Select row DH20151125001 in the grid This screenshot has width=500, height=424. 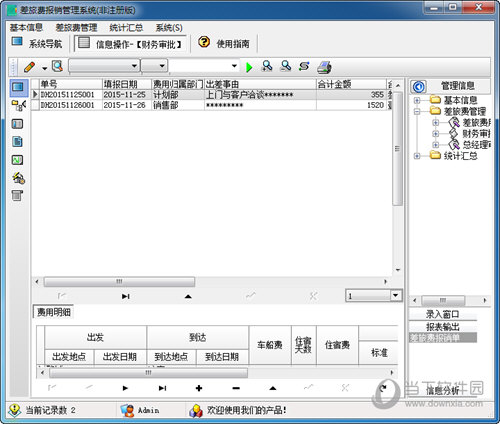coord(212,95)
